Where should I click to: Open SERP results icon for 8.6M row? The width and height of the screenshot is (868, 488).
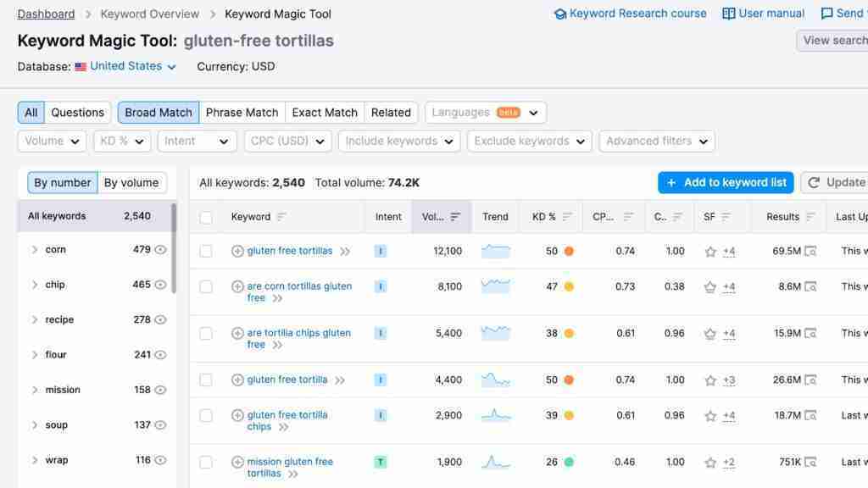point(810,286)
